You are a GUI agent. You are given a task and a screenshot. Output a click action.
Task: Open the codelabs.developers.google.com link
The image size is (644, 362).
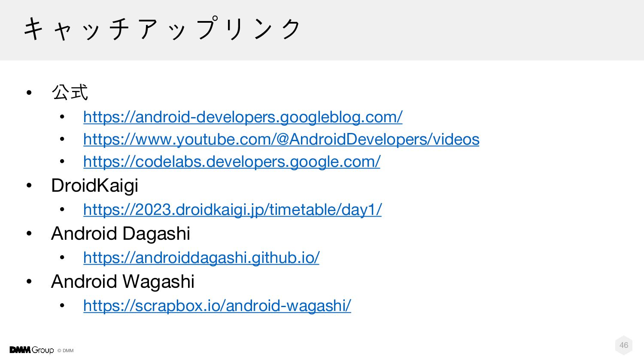point(232,162)
